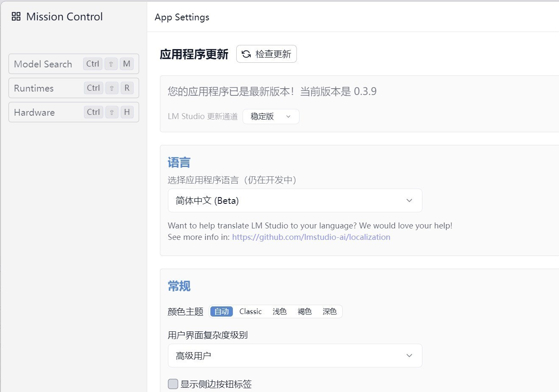Click the Mission Control grid icon
Image resolution: width=559 pixels, height=392 pixels.
[16, 17]
